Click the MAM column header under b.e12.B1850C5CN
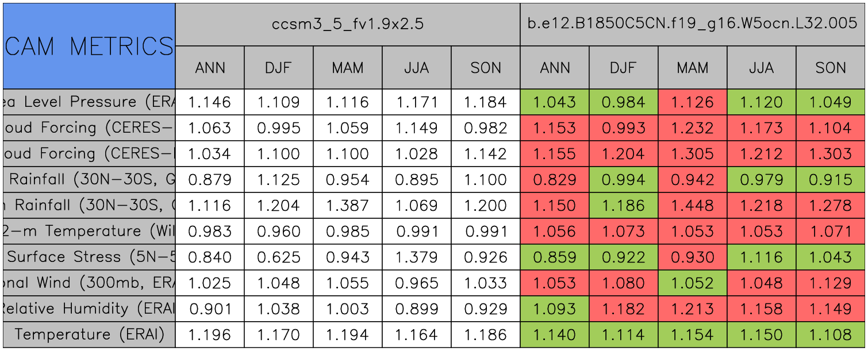 693,68
